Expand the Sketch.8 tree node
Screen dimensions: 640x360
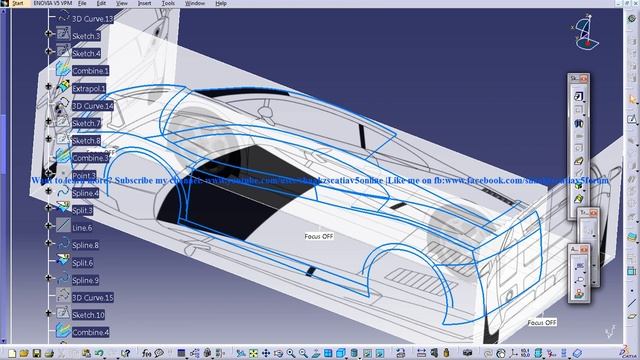[x=49, y=139]
